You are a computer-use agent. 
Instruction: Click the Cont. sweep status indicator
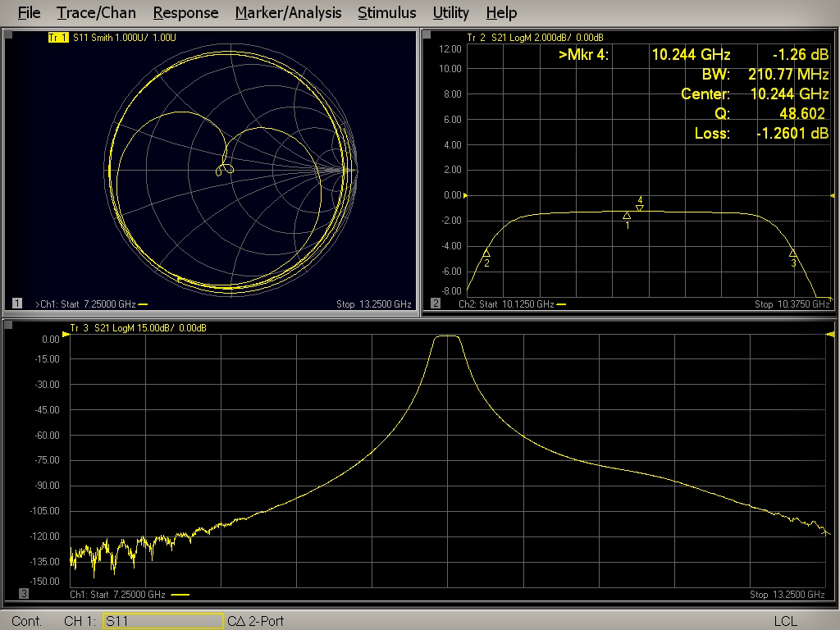coord(27,621)
